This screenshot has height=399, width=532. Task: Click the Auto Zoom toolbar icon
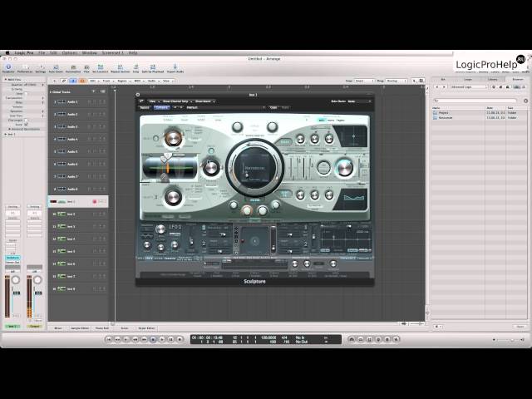(56, 67)
